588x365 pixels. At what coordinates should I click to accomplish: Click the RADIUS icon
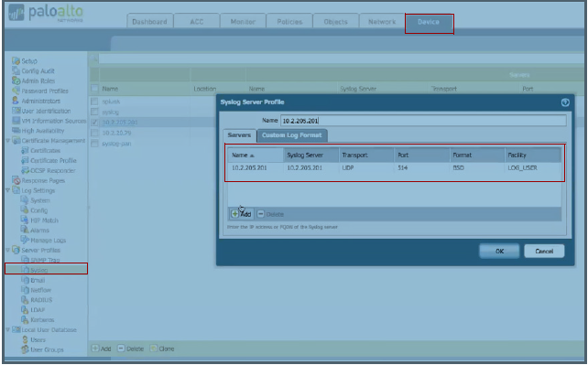25,299
